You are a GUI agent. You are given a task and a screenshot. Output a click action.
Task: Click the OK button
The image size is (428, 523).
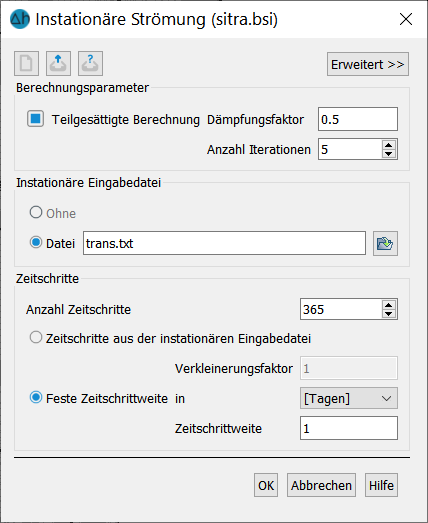point(266,485)
